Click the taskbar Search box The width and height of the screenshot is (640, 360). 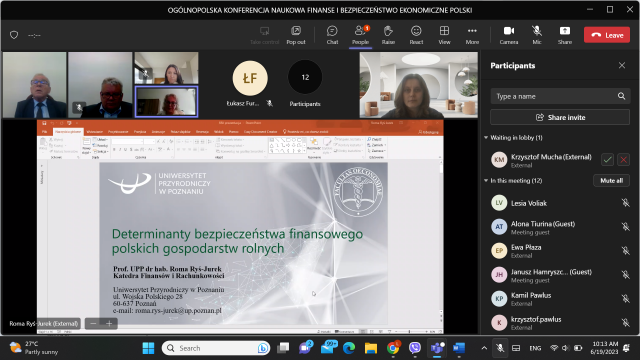tap(216, 348)
